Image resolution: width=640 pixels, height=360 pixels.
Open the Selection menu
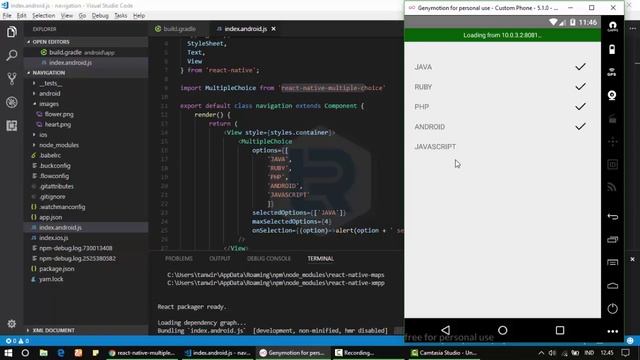coord(44,16)
